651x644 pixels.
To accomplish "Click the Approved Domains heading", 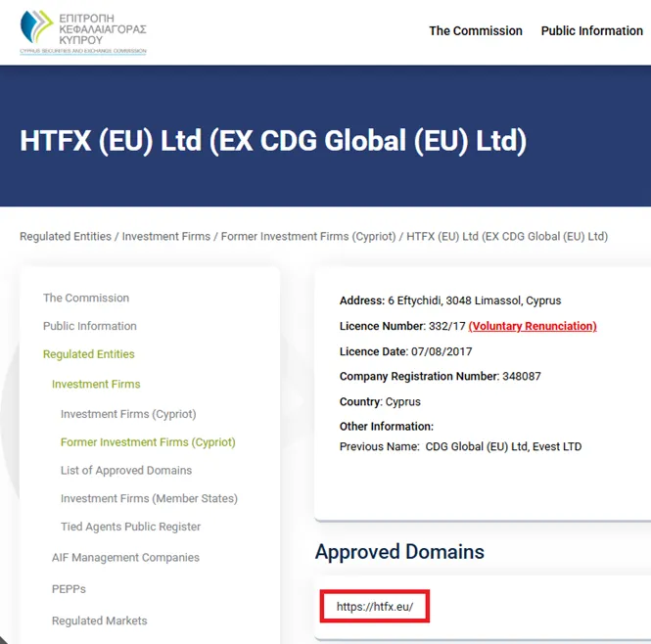I will point(399,552).
